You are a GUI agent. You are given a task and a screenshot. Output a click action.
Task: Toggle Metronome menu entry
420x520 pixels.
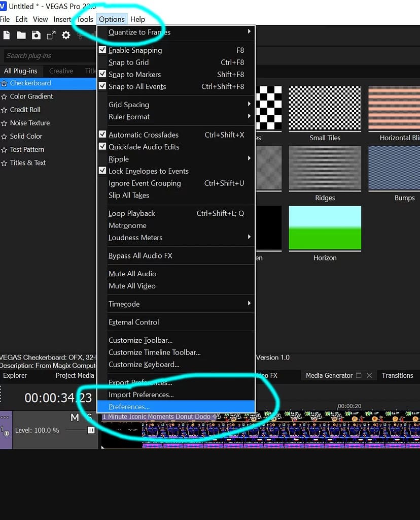click(x=176, y=225)
